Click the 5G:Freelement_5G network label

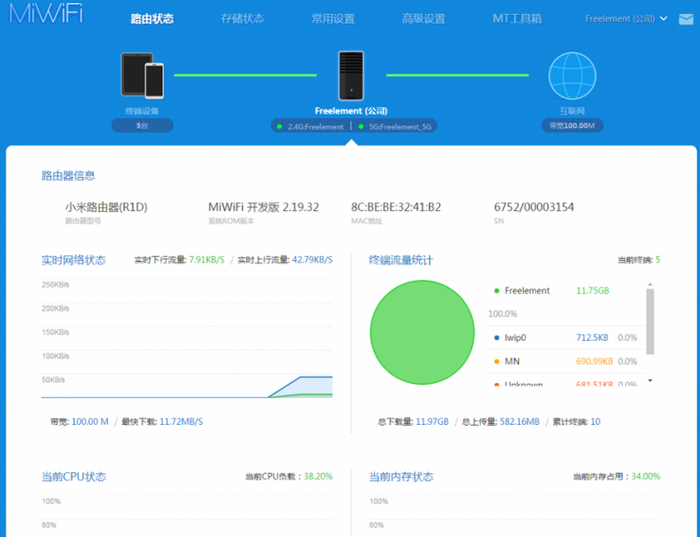click(x=400, y=127)
